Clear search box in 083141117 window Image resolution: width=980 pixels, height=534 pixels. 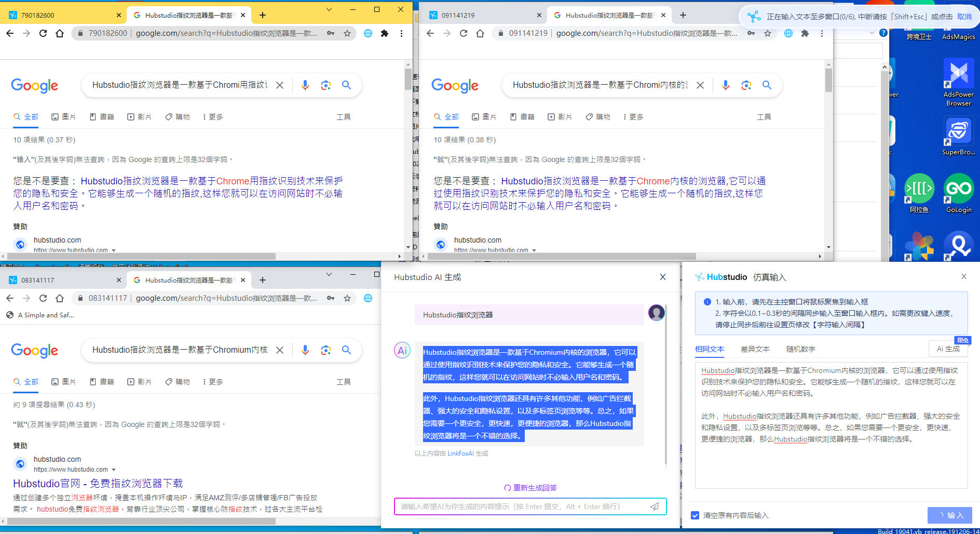[x=280, y=350]
